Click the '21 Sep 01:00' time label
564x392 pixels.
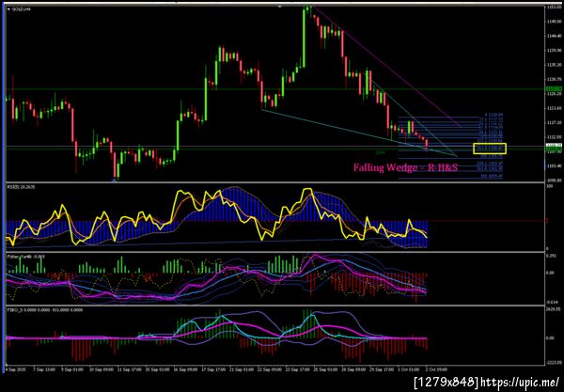(x=243, y=369)
